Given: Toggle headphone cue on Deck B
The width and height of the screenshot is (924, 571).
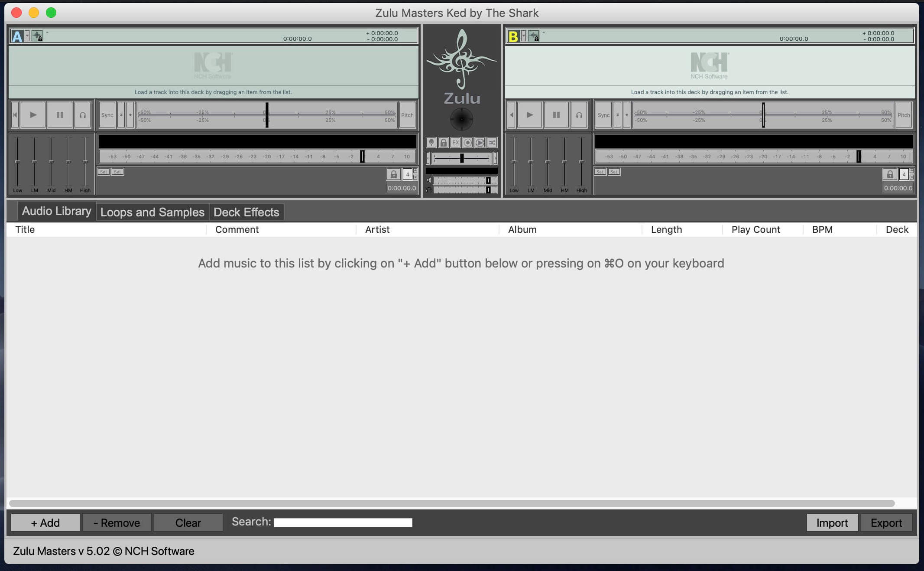Looking at the screenshot, I should [579, 115].
